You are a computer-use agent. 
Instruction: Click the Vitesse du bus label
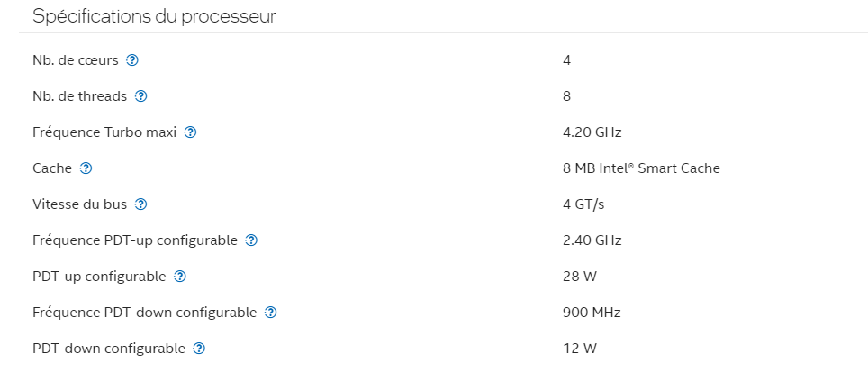click(x=79, y=204)
